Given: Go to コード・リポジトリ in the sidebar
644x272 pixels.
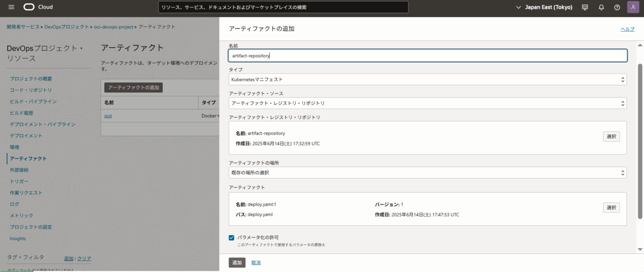Looking at the screenshot, I should coord(31,90).
